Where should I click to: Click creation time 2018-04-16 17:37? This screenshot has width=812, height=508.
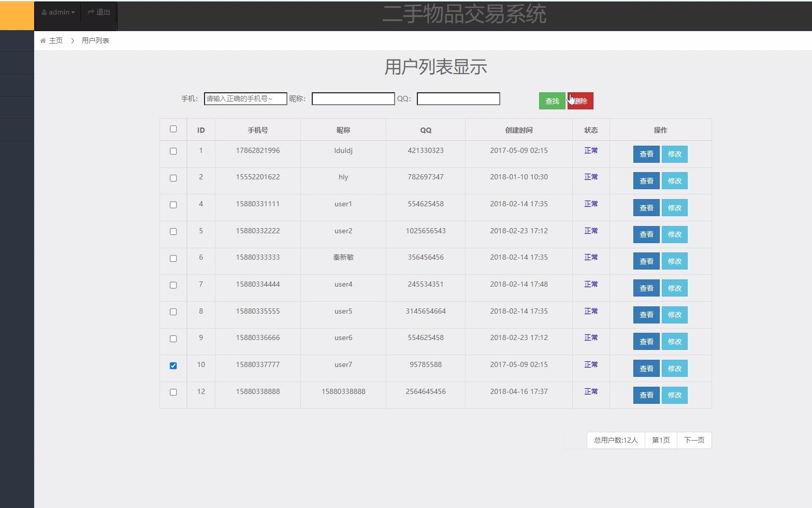click(x=519, y=391)
